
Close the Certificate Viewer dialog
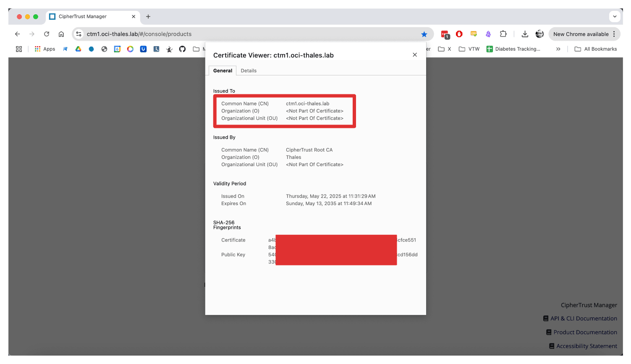click(415, 55)
